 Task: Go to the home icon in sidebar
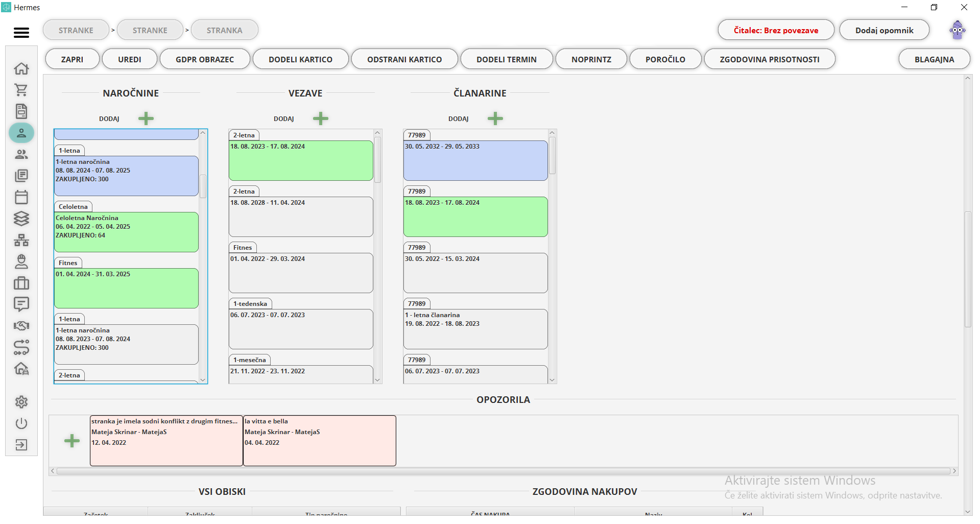pyautogui.click(x=21, y=68)
